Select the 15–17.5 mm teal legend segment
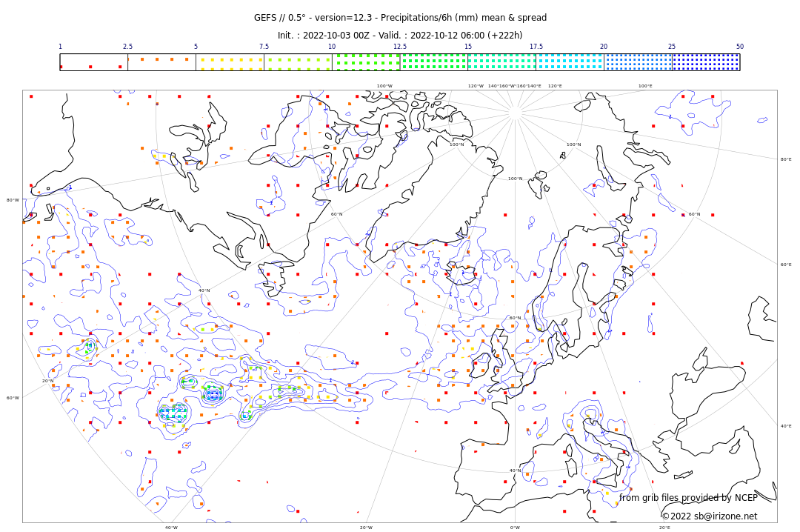This screenshot has height=532, width=800. tap(501, 62)
